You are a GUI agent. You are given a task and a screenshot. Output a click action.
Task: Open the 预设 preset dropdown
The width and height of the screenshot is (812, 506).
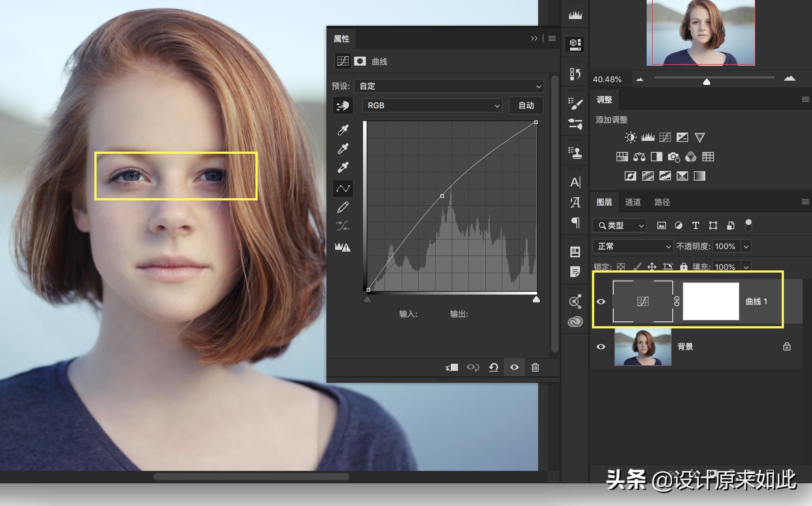[449, 86]
